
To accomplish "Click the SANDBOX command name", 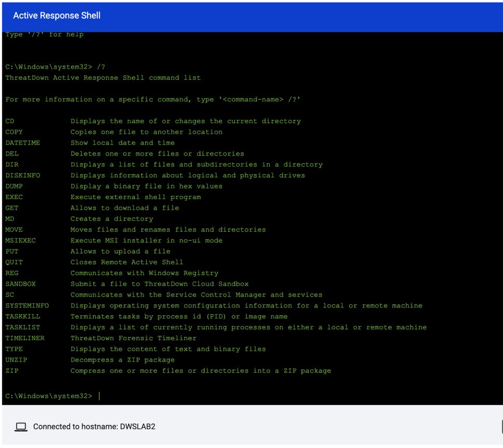I will coord(21,284).
